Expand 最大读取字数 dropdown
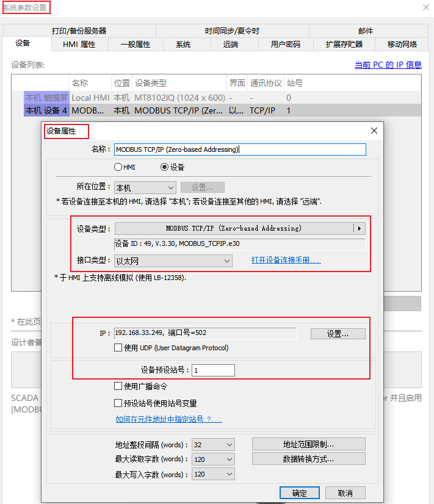 click(x=213, y=459)
